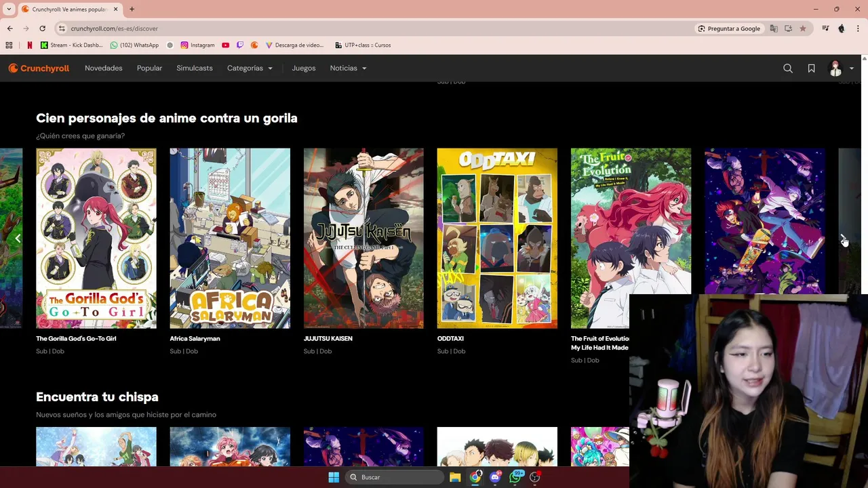Image resolution: width=868 pixels, height=488 pixels.
Task: Open the Chrome media control icon
Action: pyautogui.click(x=825, y=28)
